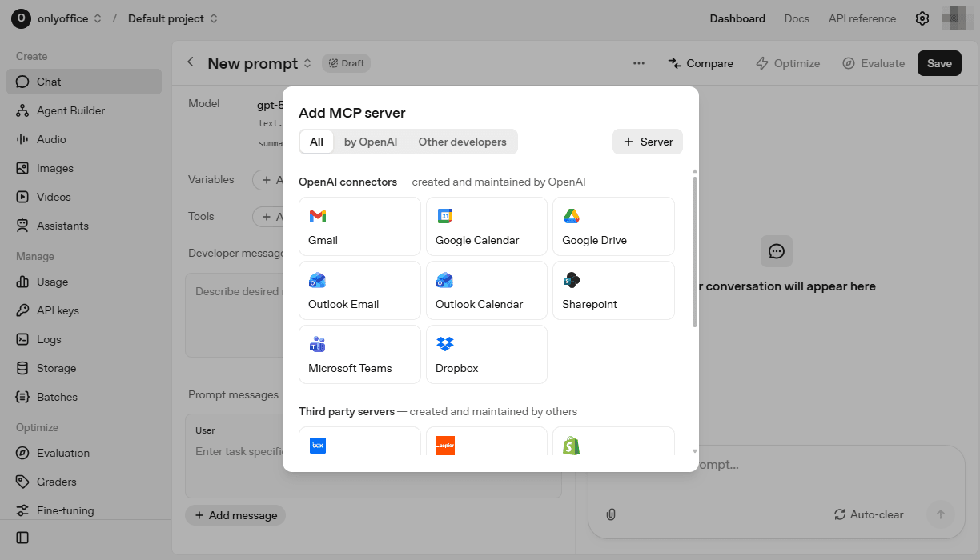Choose the Microsoft Teams connector
980x560 pixels.
click(359, 354)
